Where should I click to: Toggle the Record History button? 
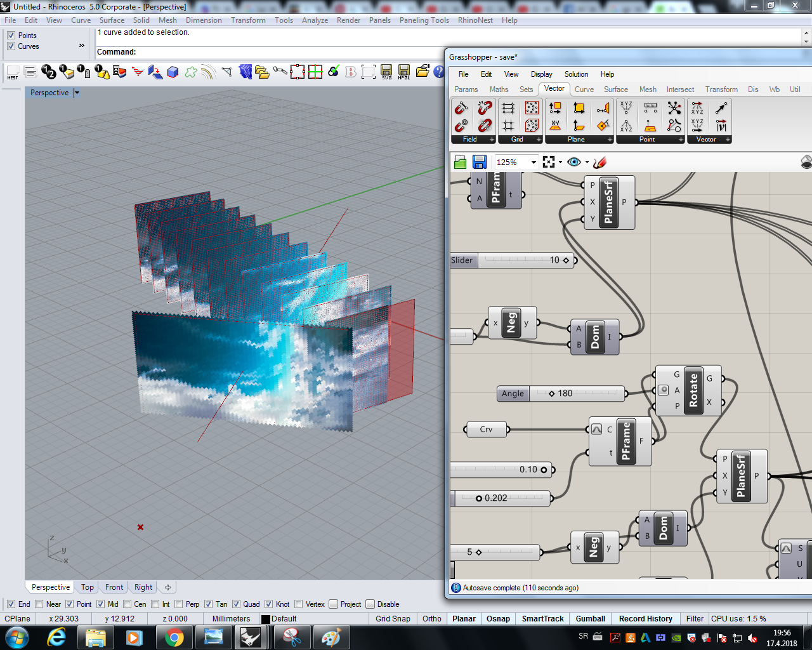[x=646, y=619]
